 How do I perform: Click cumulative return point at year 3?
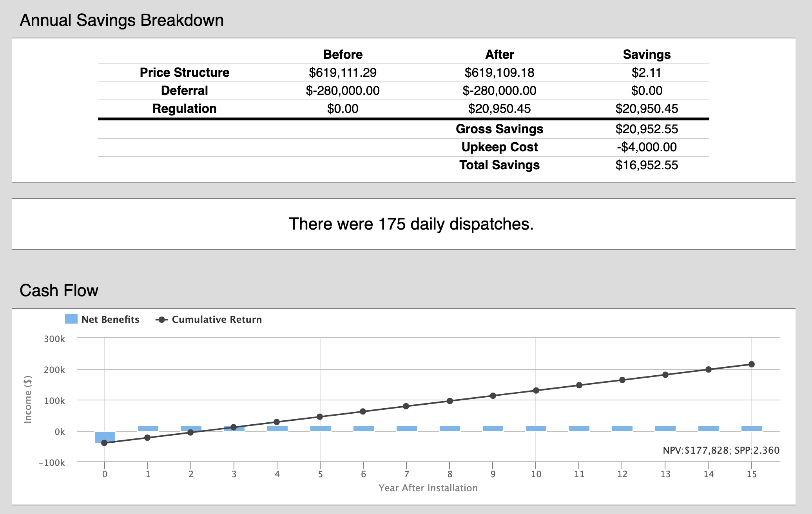(x=234, y=427)
